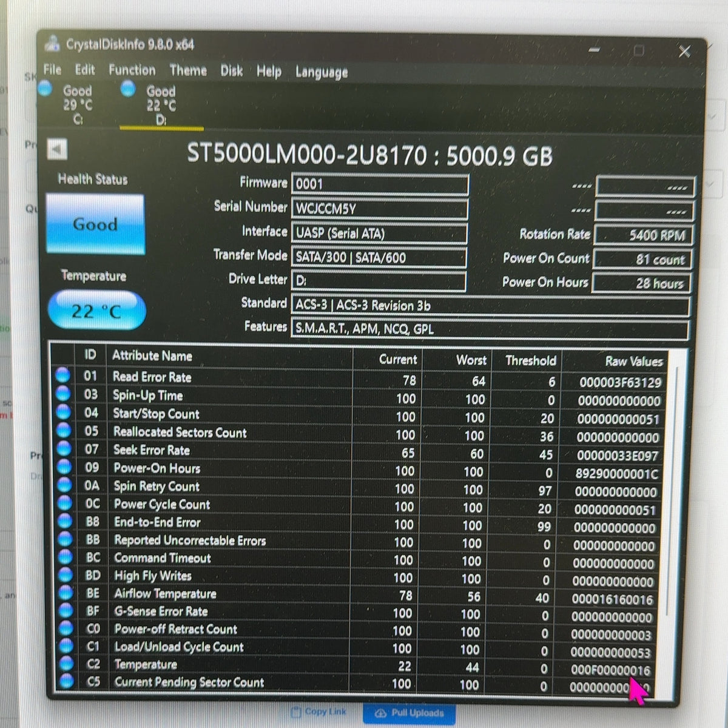Click the CrystalDiskInfo title bar app icon
This screenshot has height=728, width=728.
53,43
